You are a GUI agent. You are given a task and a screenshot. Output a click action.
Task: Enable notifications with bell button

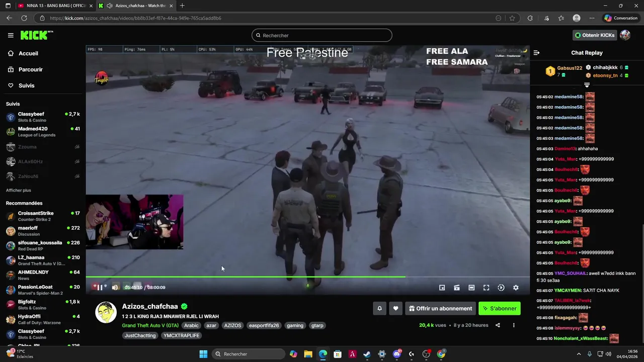pyautogui.click(x=380, y=309)
